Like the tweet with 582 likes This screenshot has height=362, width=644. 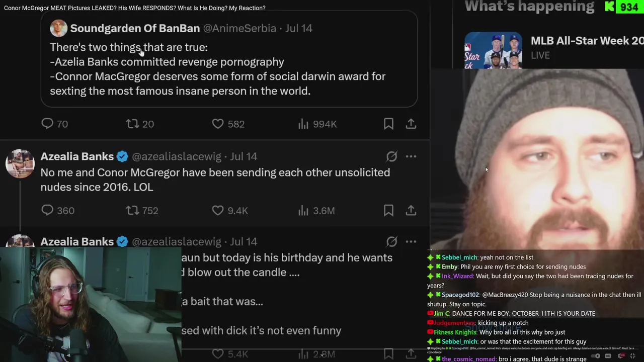point(228,124)
